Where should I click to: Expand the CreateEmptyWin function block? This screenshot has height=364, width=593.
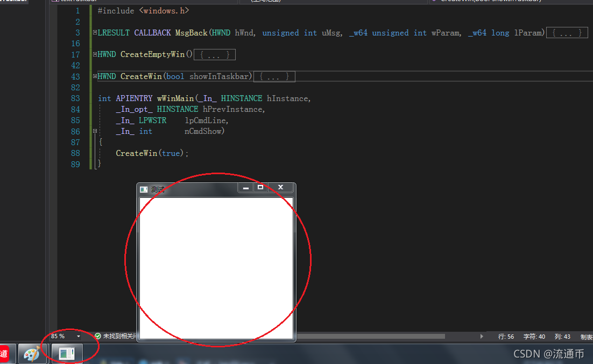[x=95, y=54]
